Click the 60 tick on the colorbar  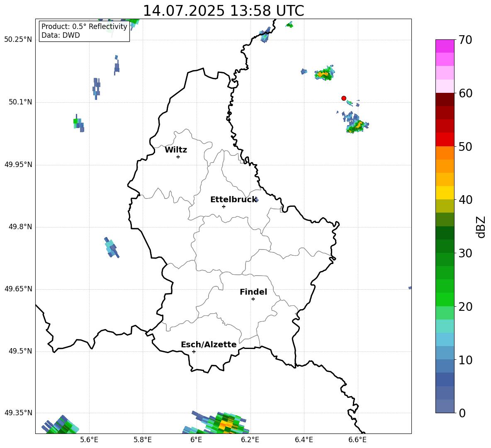point(465,93)
